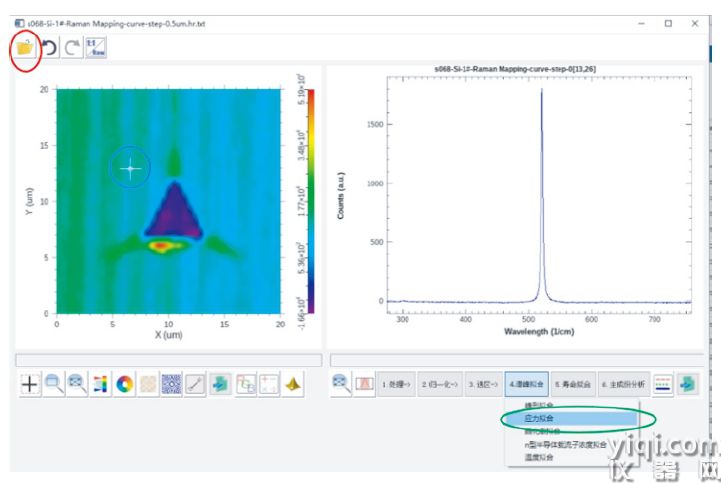Click the X (um) axis label
The width and height of the screenshot is (721, 483).
click(168, 335)
